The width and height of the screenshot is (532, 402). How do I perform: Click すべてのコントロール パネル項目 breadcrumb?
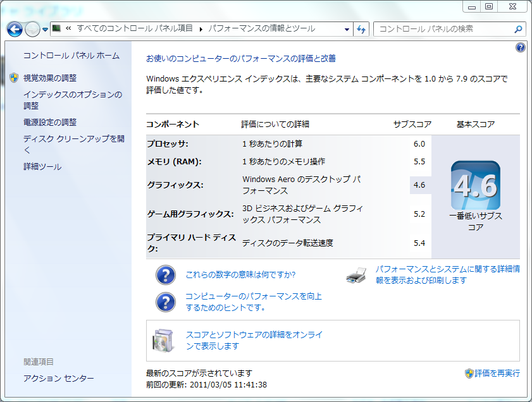135,28
